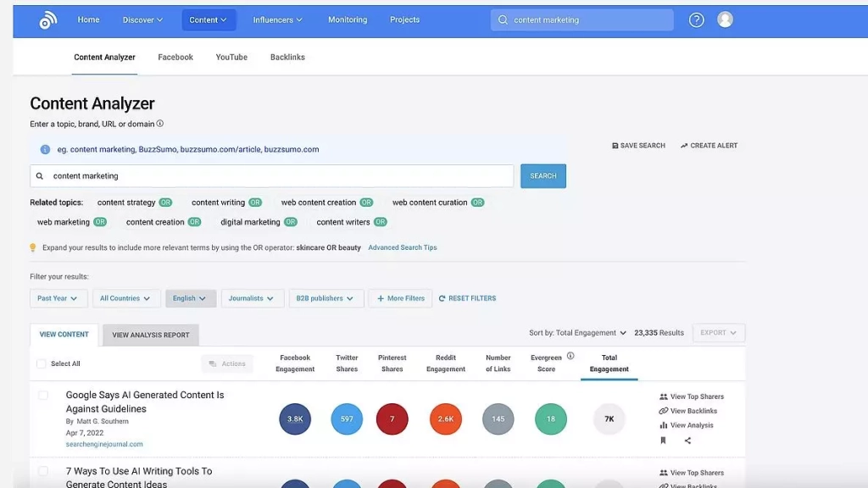868x488 pixels.
Task: Open the All Countries filter
Action: pos(125,298)
